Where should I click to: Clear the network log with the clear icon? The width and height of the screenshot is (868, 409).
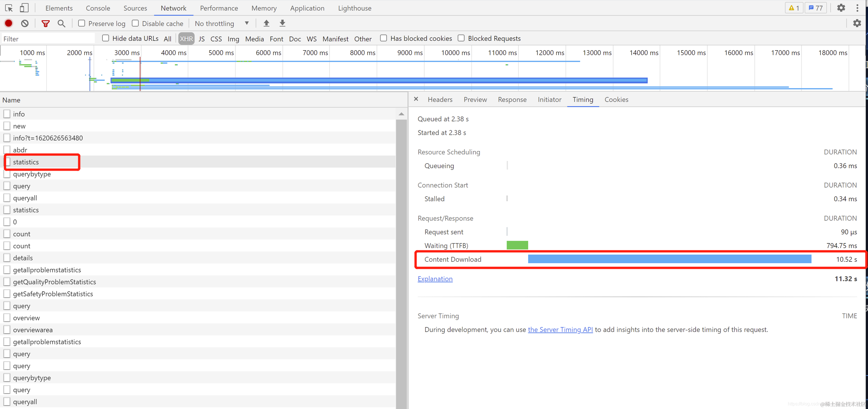(25, 23)
